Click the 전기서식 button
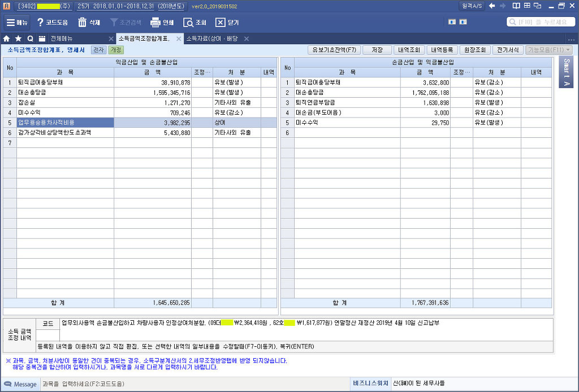The width and height of the screenshot is (579, 392). point(508,50)
